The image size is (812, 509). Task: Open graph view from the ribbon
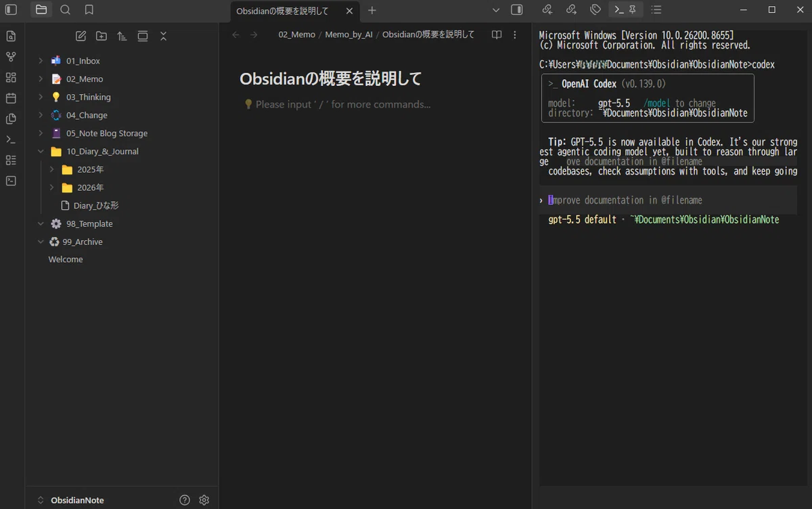(11, 57)
